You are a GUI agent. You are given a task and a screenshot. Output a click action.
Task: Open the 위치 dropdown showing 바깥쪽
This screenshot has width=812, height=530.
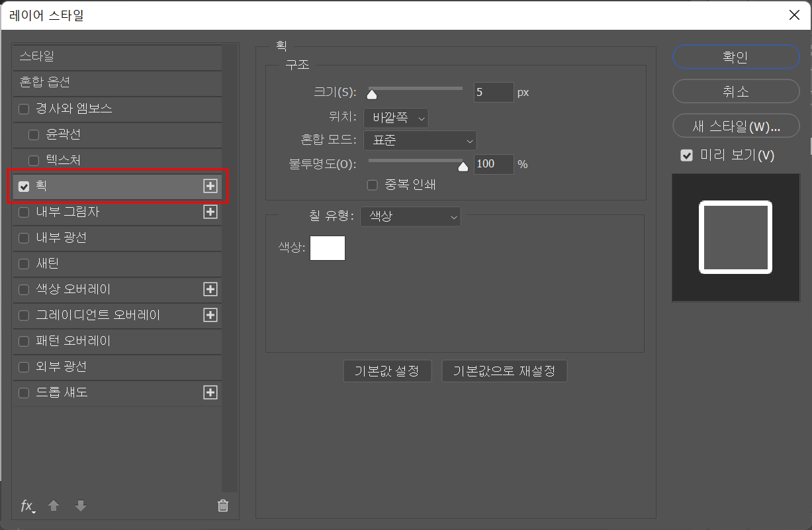396,118
